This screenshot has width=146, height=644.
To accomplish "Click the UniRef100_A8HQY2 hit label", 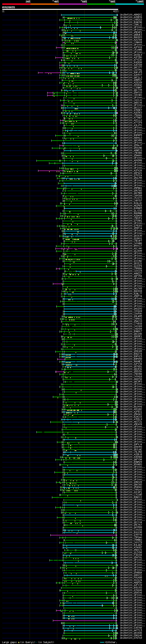I will point(131,15).
